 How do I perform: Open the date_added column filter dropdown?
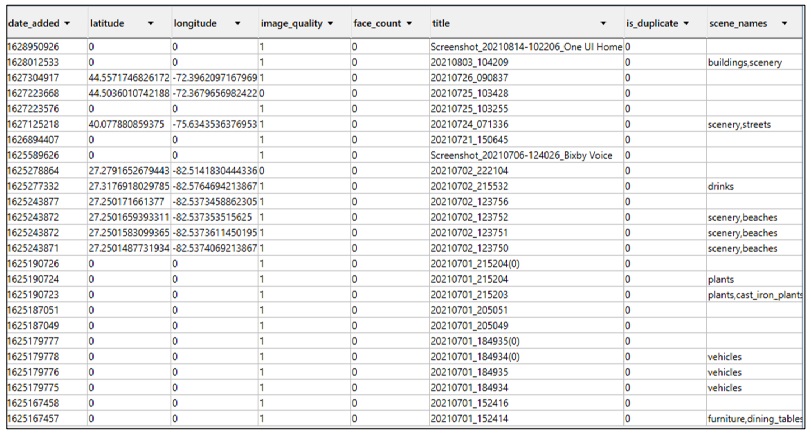pos(66,23)
